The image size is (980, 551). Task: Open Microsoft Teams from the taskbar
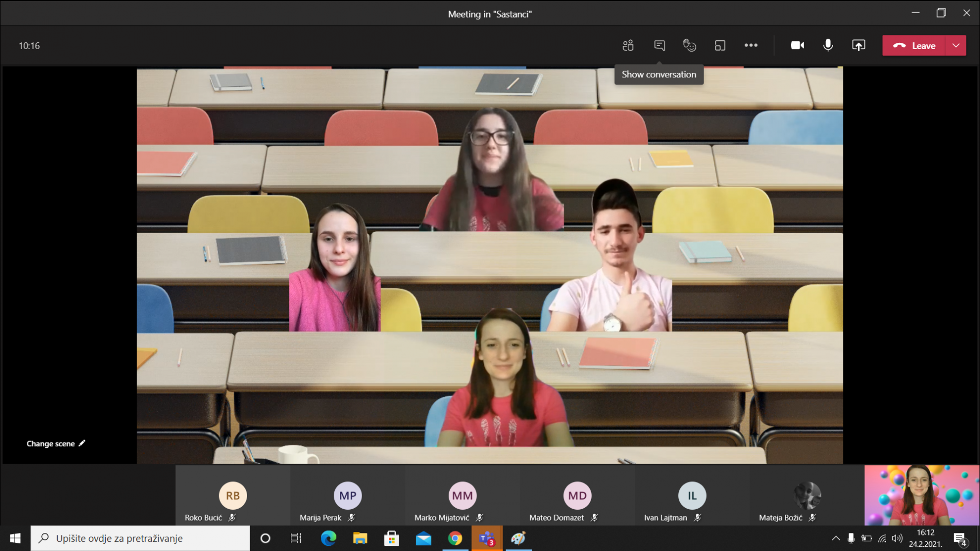point(486,538)
